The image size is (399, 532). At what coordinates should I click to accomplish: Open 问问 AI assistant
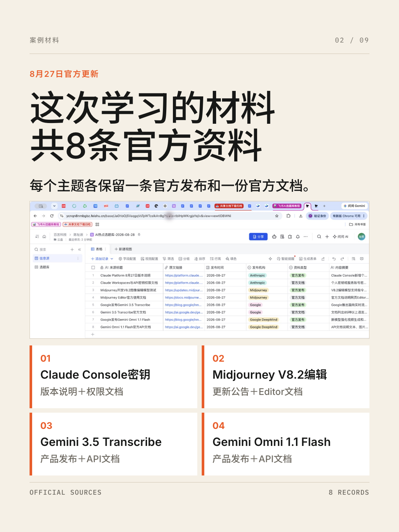tap(341, 236)
